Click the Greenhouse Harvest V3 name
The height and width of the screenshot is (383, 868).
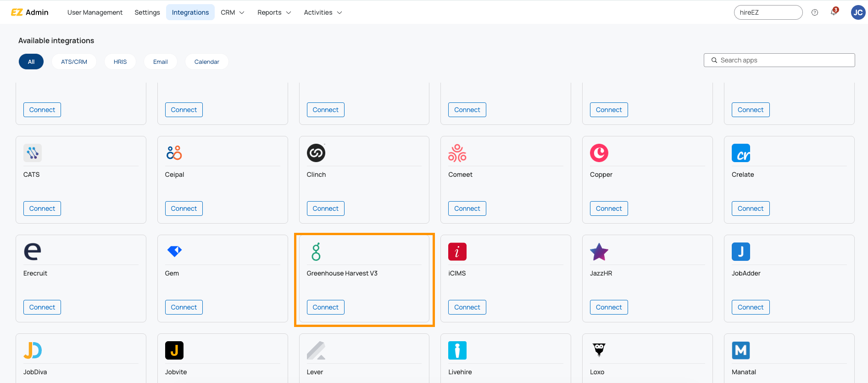point(342,273)
